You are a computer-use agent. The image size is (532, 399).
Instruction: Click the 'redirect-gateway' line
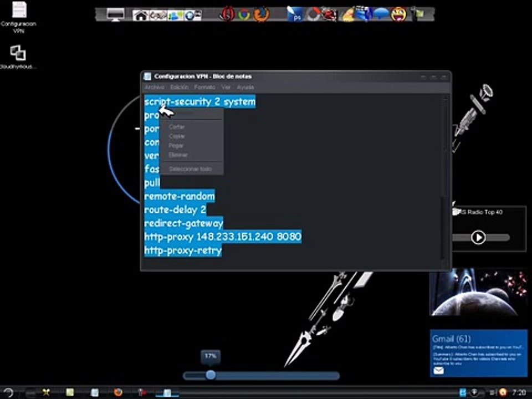[183, 223]
